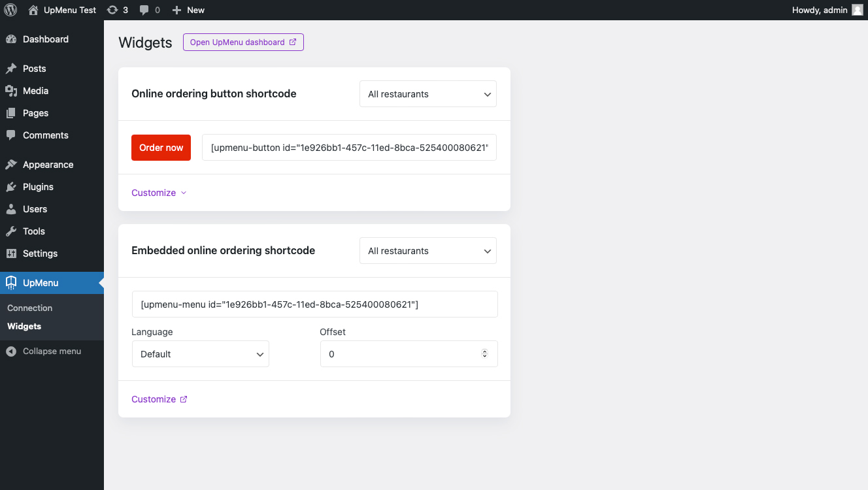Open the Tools menu item
Viewport: 868px width, 490px height.
click(33, 231)
